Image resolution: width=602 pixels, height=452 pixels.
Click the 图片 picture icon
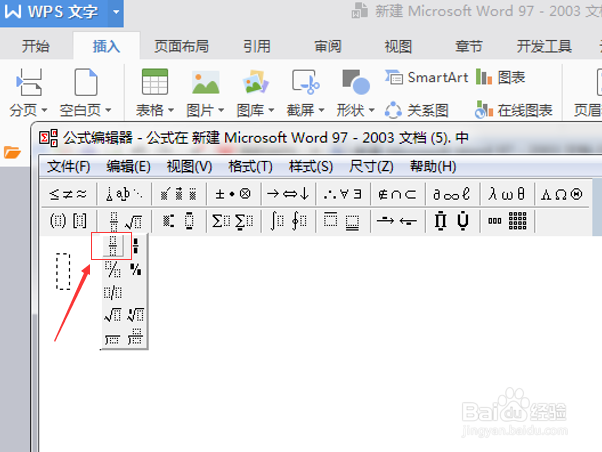[205, 82]
